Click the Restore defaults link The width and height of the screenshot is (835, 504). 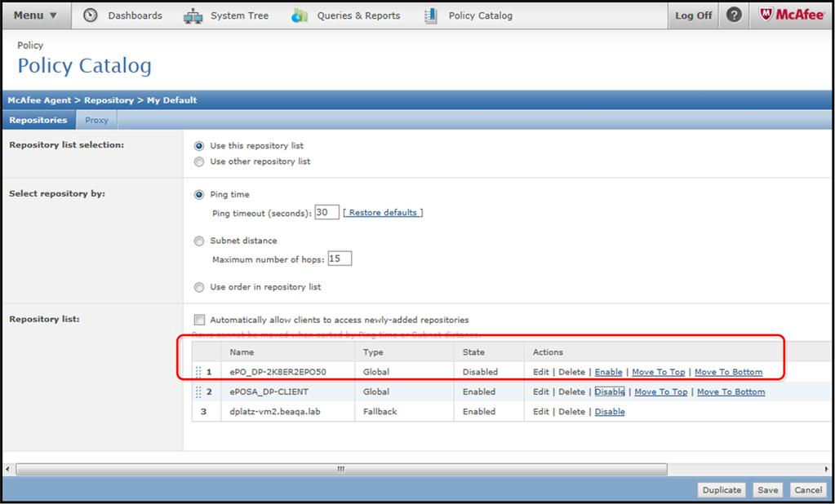(x=383, y=212)
